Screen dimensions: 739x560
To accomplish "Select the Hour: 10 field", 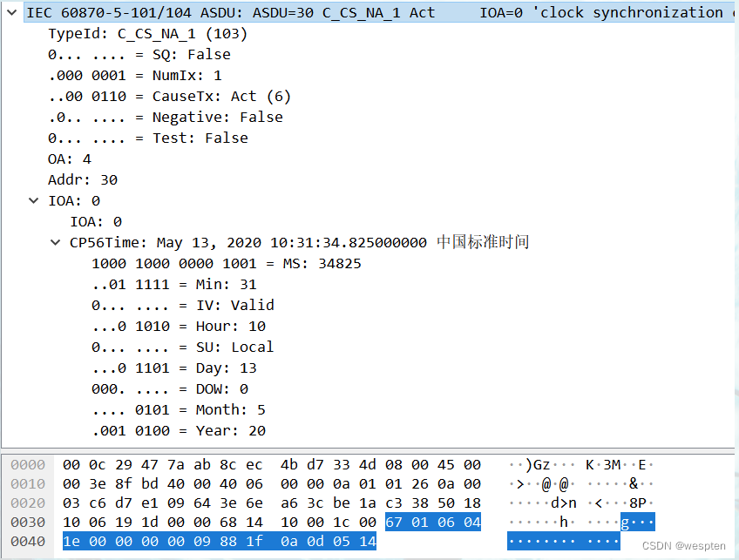I will coord(179,327).
